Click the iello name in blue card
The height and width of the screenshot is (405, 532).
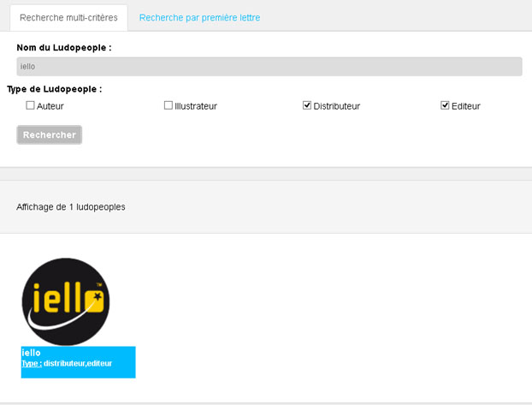31,353
